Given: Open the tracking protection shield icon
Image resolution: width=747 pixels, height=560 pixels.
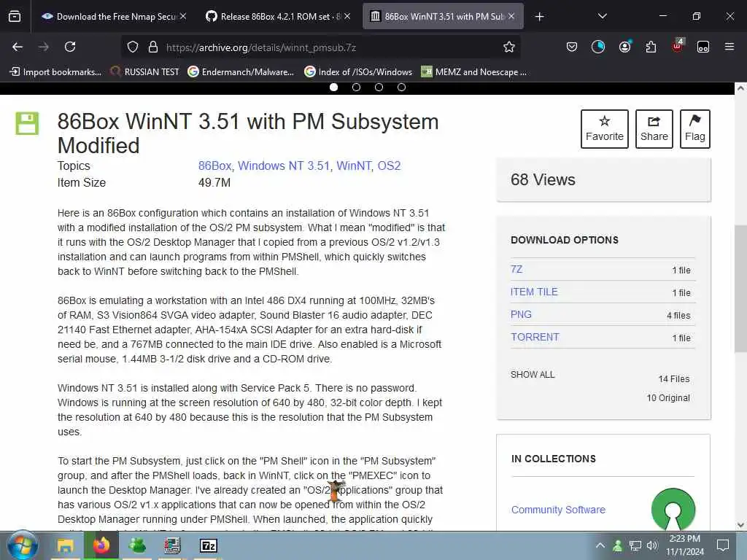Looking at the screenshot, I should (133, 47).
